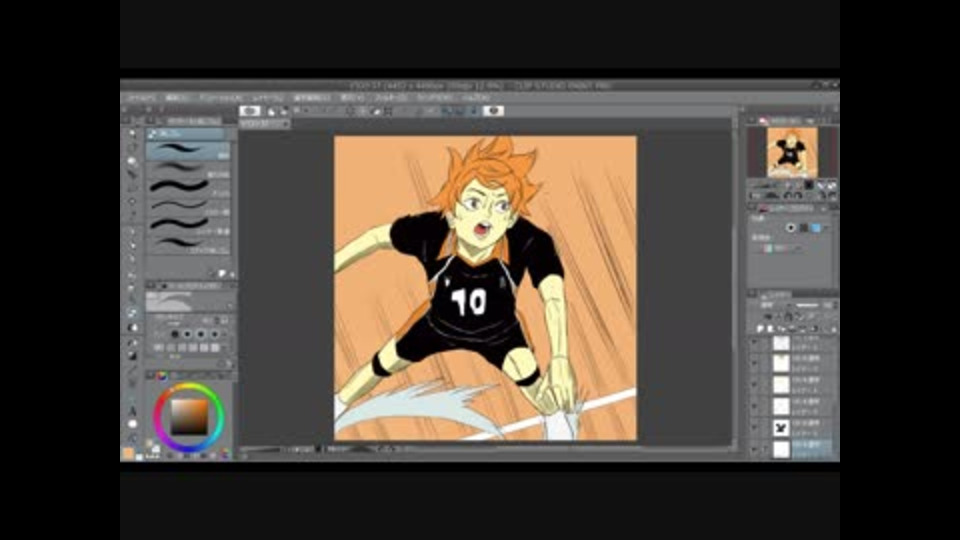Screen dimensions: 960x540
Task: Open the Select menu
Action: tap(312, 98)
